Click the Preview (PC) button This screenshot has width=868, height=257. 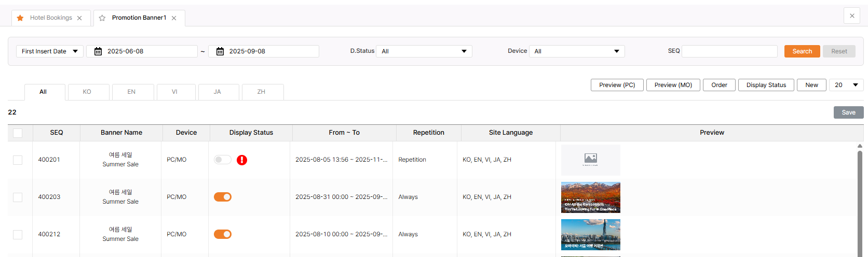coord(617,85)
